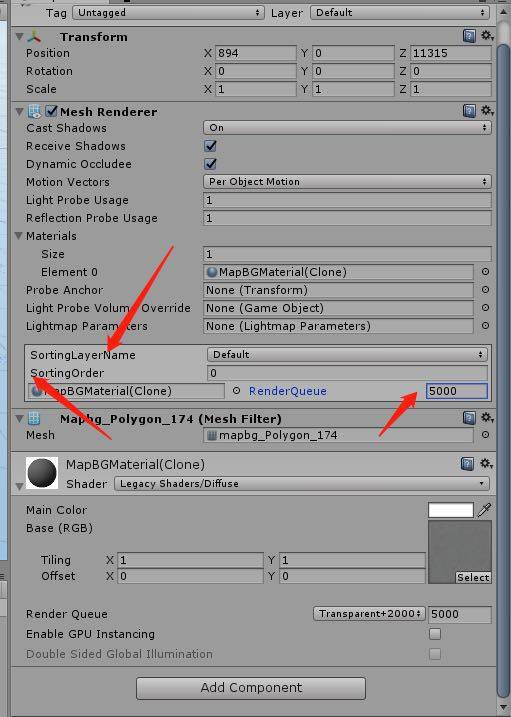This screenshot has height=717, width=511.
Task: Uncheck Receive Shadows
Action: [x=210, y=146]
